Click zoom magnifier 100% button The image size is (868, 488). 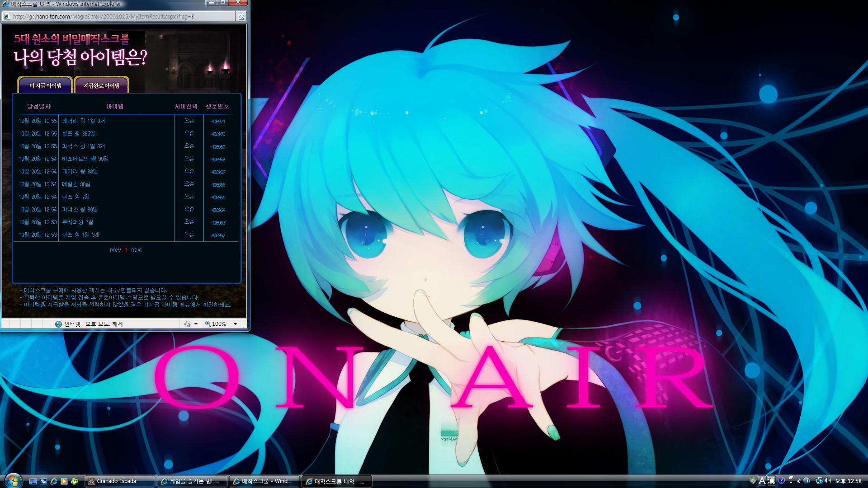click(216, 324)
